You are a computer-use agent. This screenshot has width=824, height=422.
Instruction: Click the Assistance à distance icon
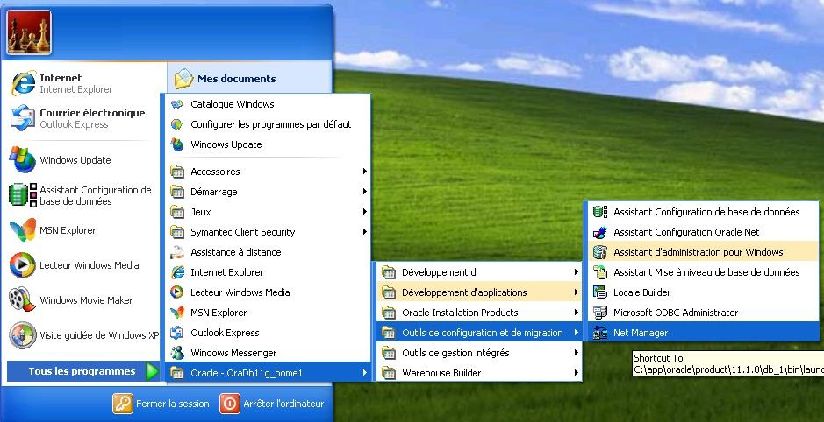click(177, 252)
